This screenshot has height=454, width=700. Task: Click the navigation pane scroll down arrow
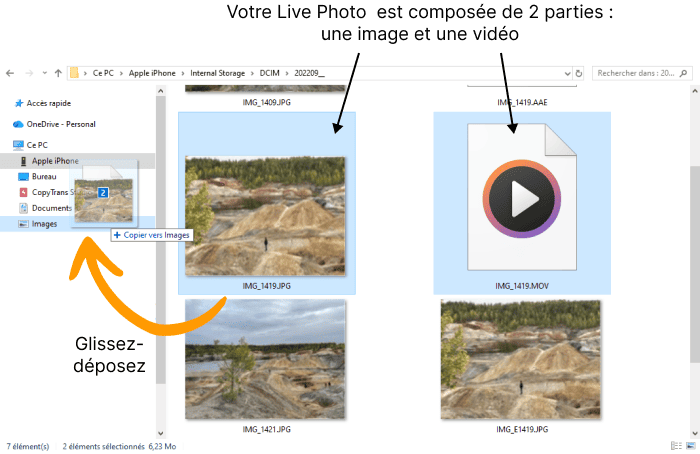pyautogui.click(x=161, y=433)
